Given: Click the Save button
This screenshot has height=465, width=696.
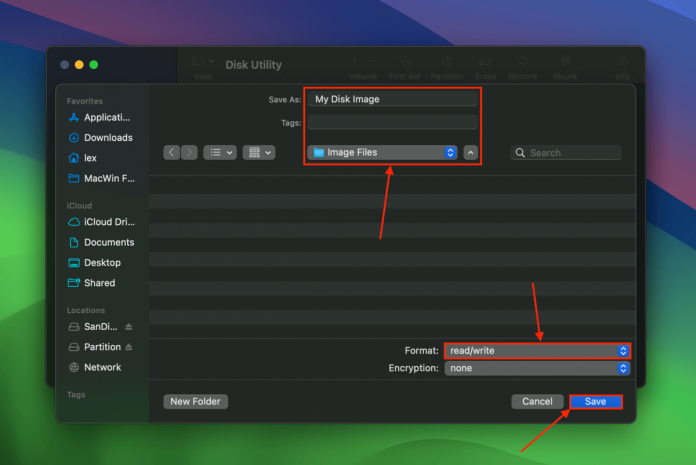Looking at the screenshot, I should point(596,401).
